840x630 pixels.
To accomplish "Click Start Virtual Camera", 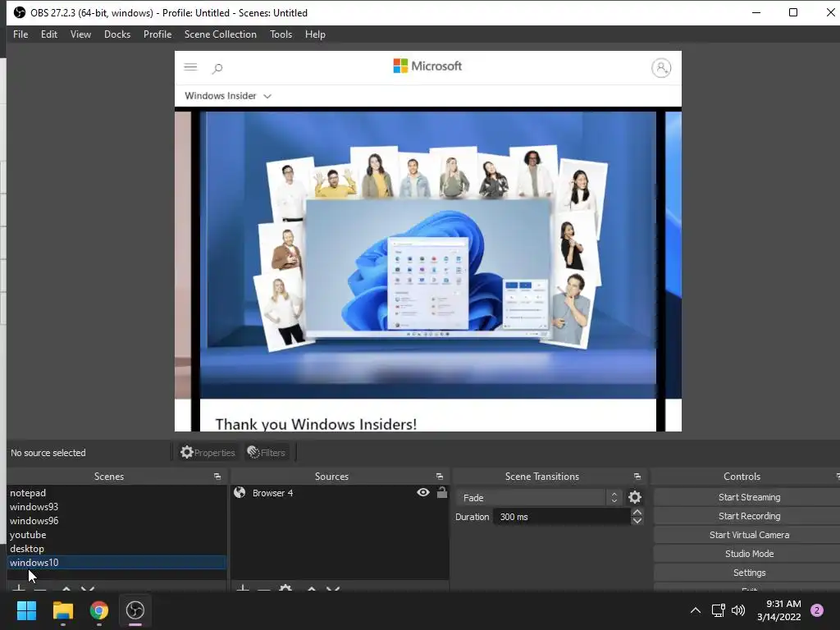I will coord(748,535).
